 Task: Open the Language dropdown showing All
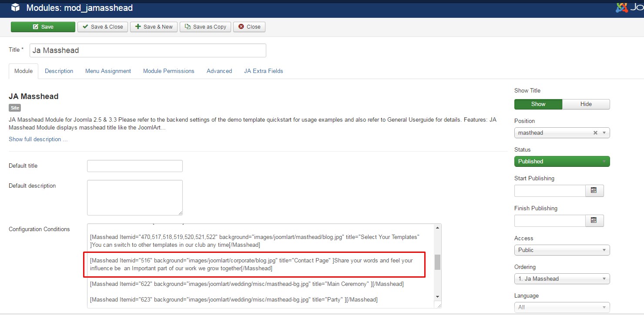pyautogui.click(x=562, y=307)
